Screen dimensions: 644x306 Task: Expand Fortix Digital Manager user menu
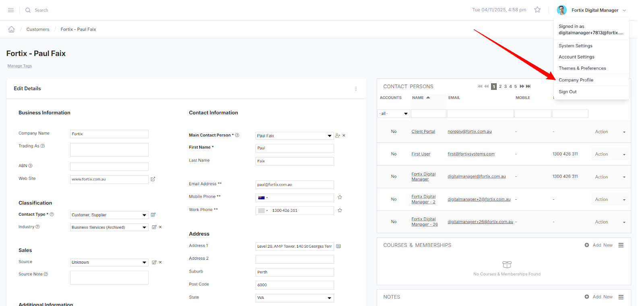coord(624,10)
